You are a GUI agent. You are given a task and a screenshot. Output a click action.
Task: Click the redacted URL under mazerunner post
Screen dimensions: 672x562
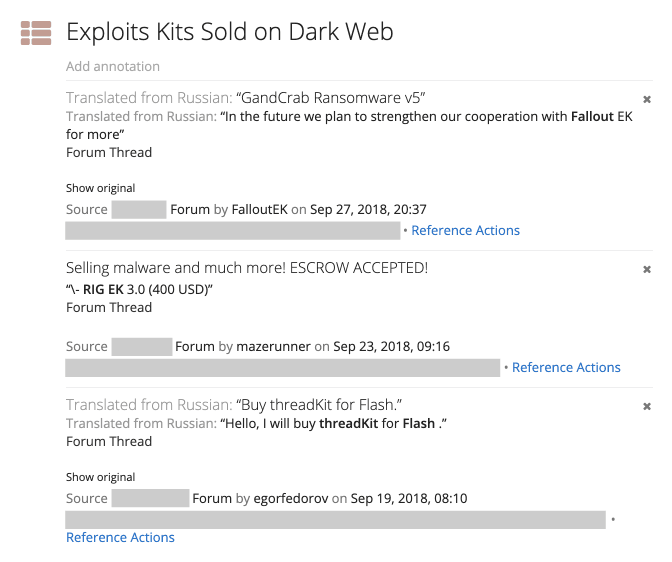283,368
